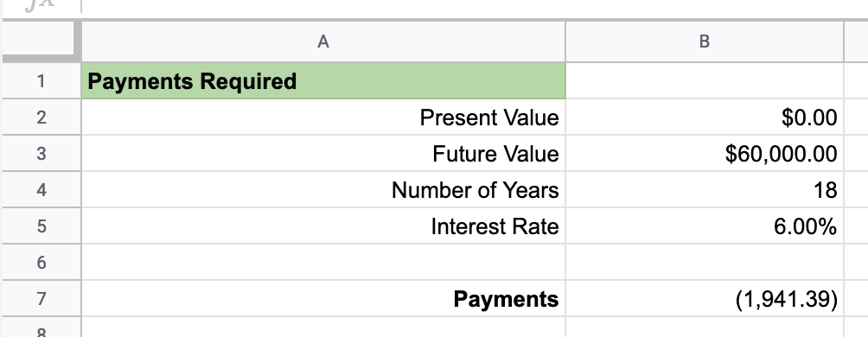Select the Payments Required header cell
Viewport: 868px width, 337px height.
click(323, 80)
